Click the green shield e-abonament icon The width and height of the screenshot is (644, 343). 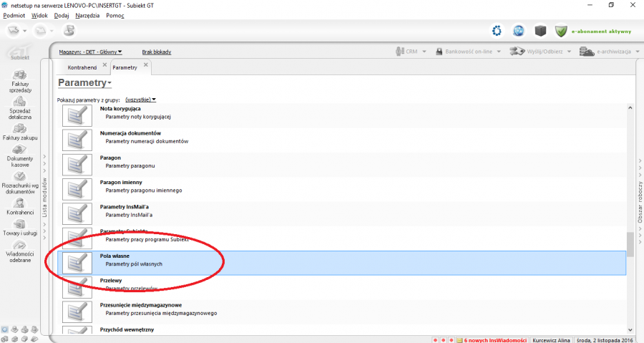pyautogui.click(x=561, y=31)
